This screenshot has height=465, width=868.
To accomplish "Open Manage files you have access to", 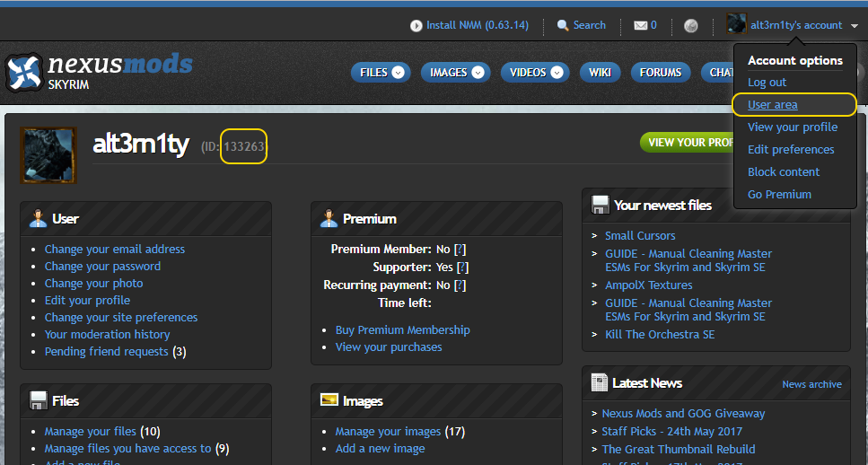I will pyautogui.click(x=127, y=449).
